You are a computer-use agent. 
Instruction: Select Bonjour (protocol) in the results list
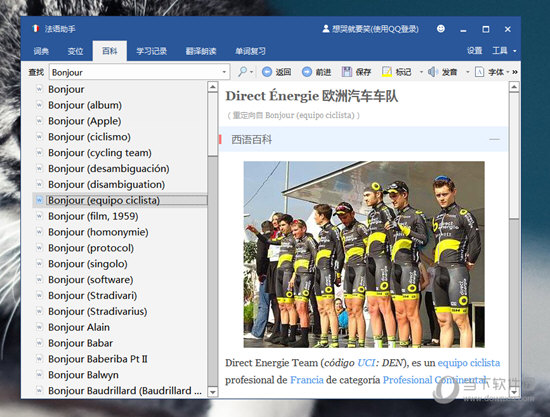click(x=91, y=248)
